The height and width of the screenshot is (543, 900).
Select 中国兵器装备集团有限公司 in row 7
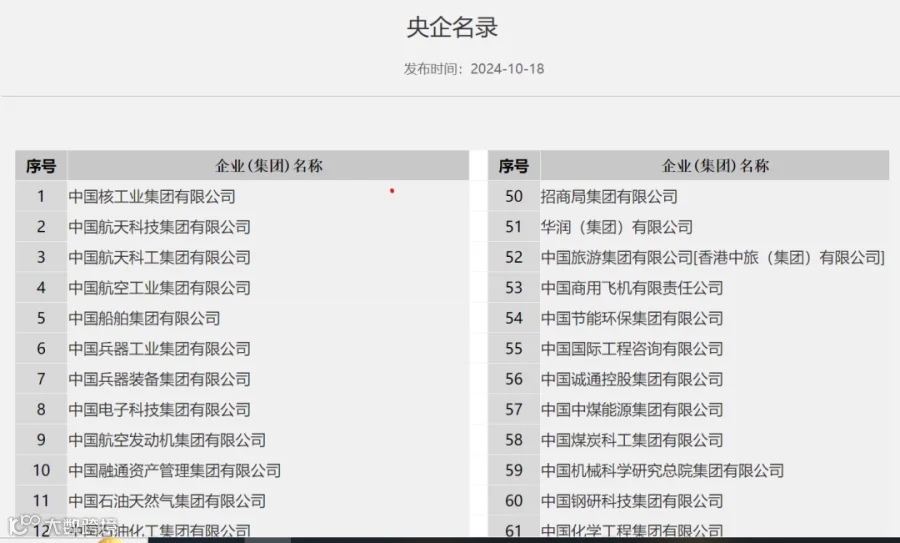click(160, 379)
